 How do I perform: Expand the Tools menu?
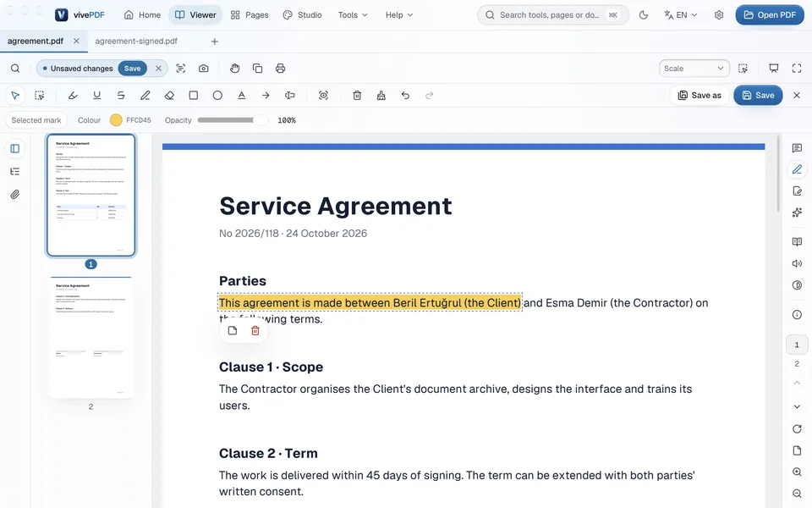(353, 15)
